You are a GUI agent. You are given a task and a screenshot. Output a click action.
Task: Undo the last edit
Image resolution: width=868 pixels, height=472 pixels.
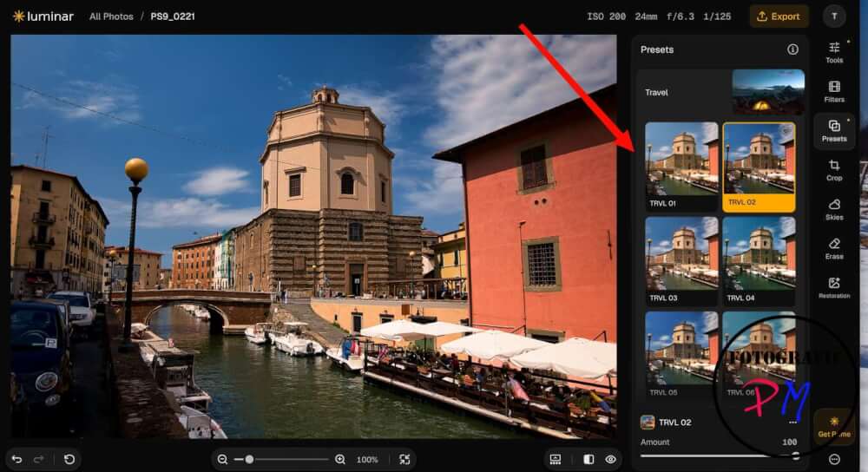(x=16, y=459)
